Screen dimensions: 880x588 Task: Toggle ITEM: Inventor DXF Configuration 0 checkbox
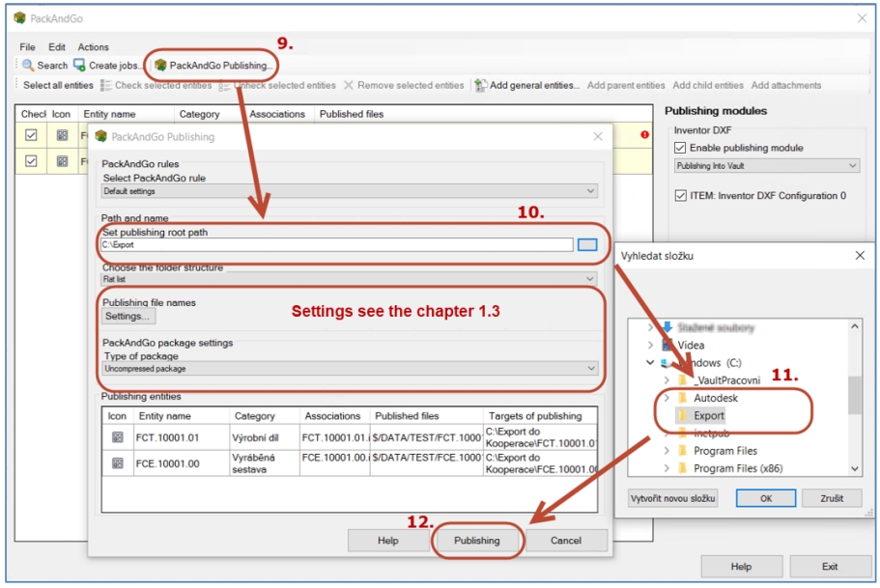click(680, 196)
